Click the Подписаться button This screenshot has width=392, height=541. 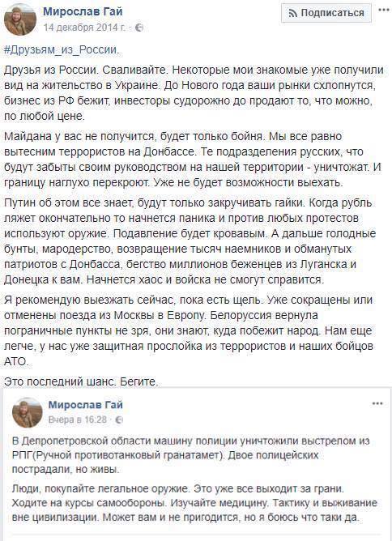[x=326, y=13]
